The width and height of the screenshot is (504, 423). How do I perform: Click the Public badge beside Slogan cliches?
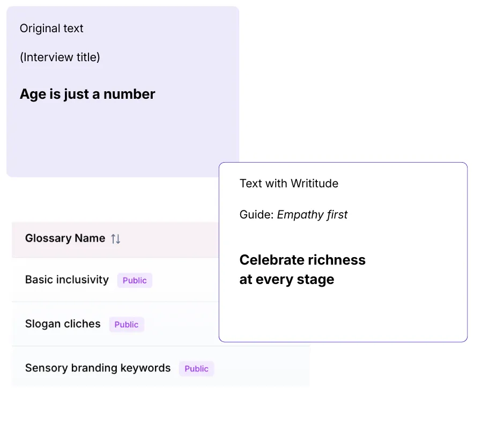coord(127,324)
